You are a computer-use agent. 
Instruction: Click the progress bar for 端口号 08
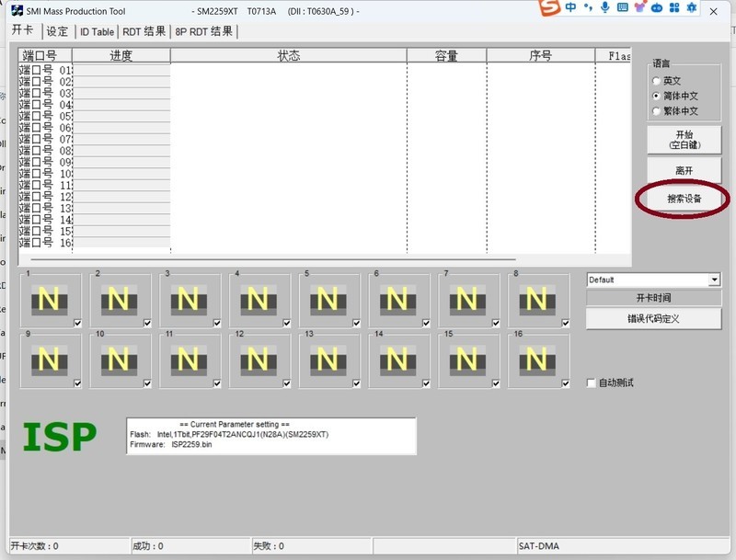point(121,151)
